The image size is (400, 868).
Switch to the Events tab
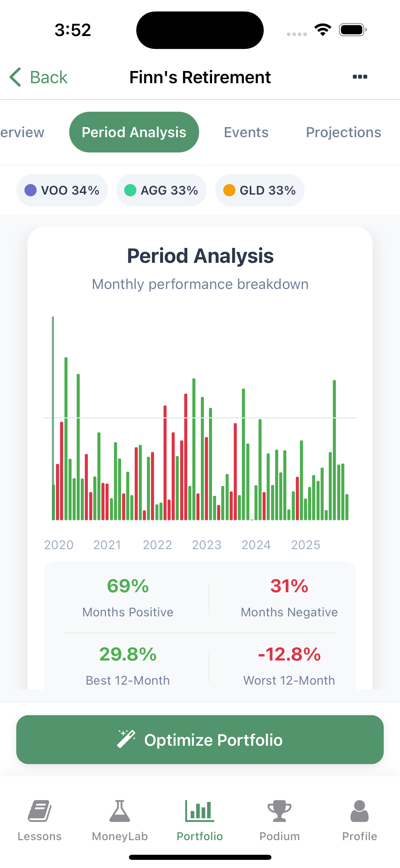pyautogui.click(x=246, y=132)
